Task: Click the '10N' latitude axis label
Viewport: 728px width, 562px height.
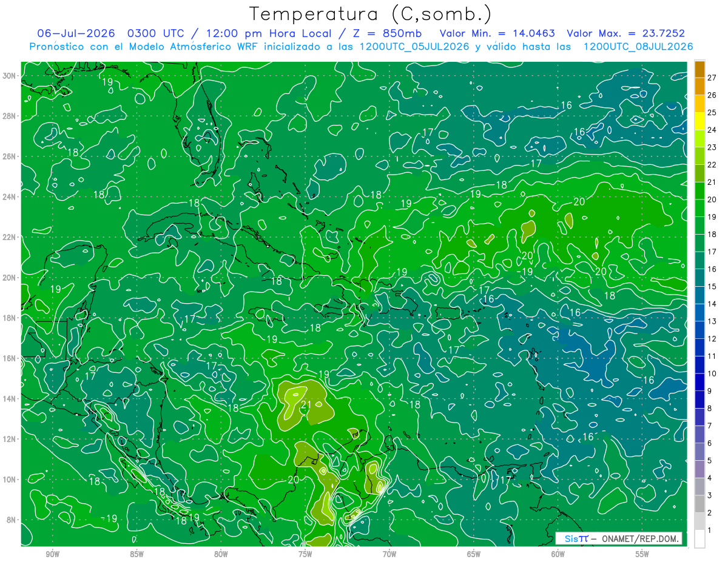Action: (10, 480)
